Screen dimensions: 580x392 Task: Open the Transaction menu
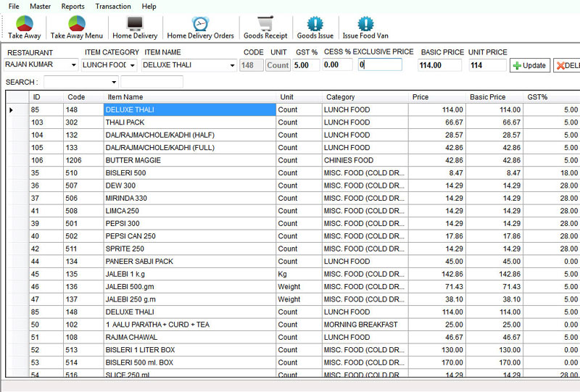(113, 6)
